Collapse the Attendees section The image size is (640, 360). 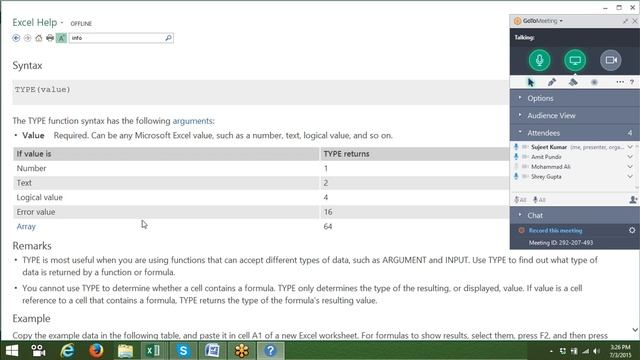pos(575,133)
